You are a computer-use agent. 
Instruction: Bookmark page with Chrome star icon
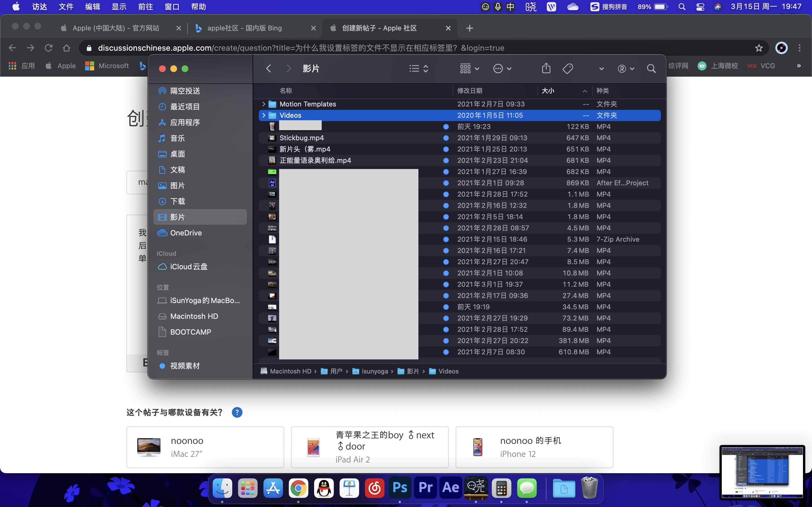pos(759,48)
